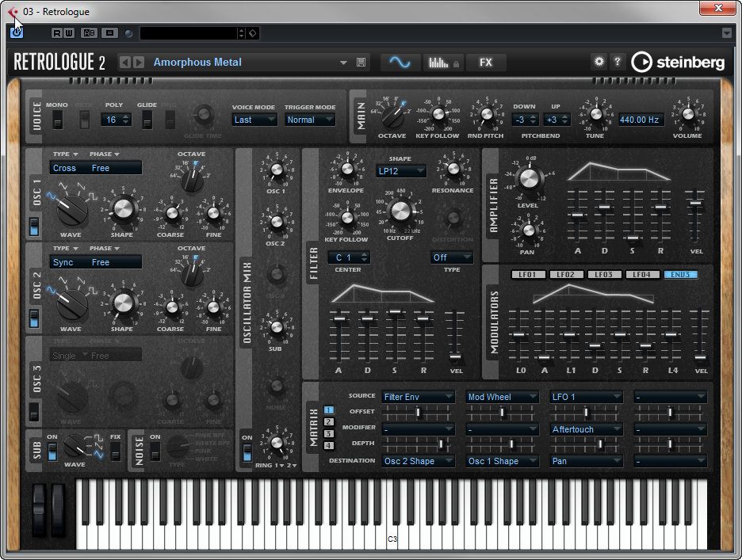The height and width of the screenshot is (560, 742).
Task: Toggle the plug-in power activate button
Action: [17, 32]
